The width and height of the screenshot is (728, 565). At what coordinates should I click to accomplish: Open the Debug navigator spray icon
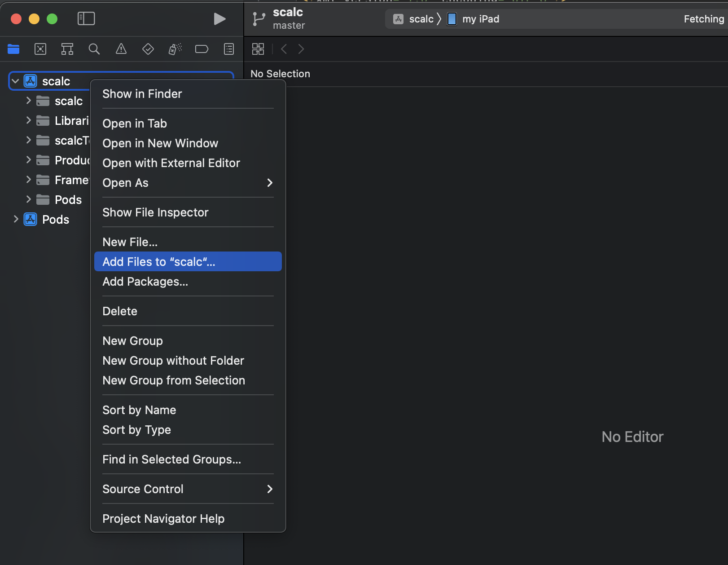click(x=175, y=49)
